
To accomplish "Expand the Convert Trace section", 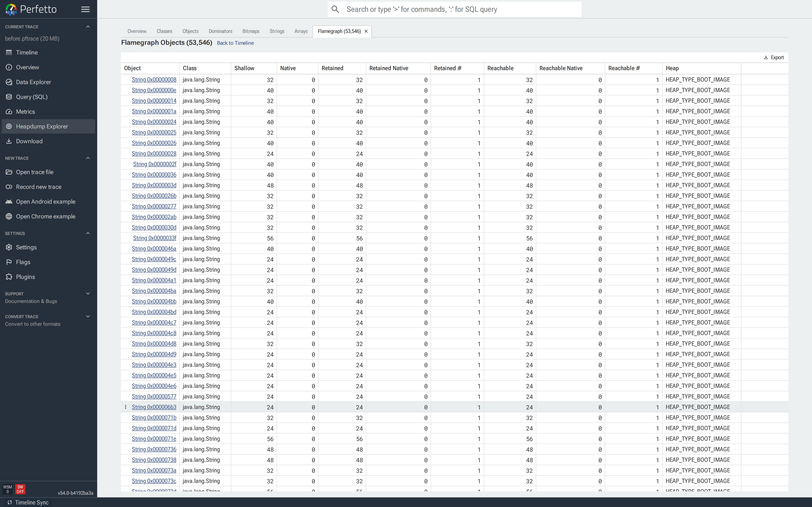I will (x=88, y=316).
